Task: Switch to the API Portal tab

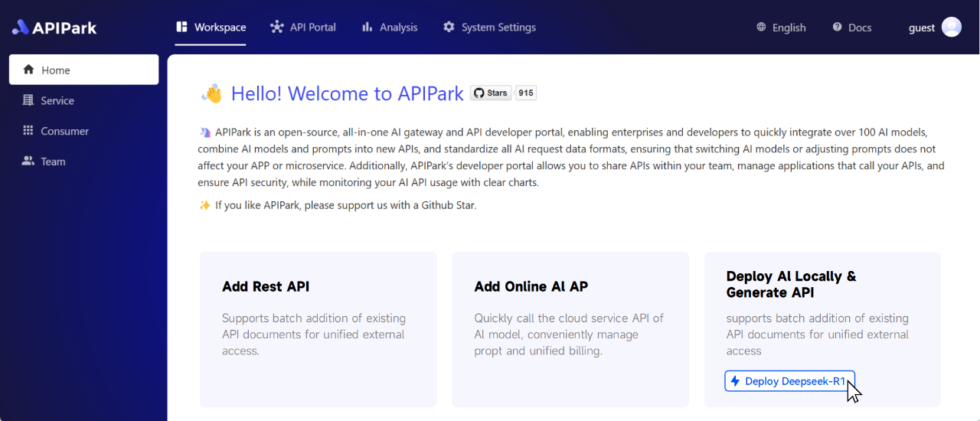Action: pyautogui.click(x=312, y=28)
